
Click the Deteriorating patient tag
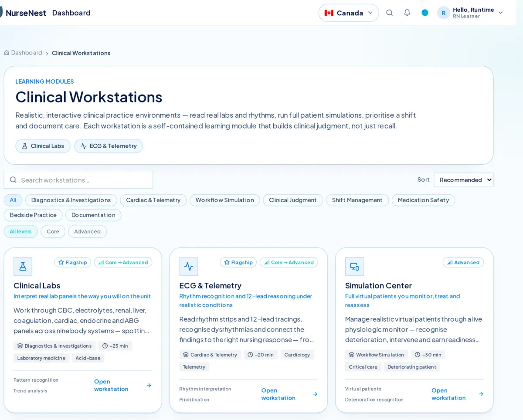tap(412, 367)
